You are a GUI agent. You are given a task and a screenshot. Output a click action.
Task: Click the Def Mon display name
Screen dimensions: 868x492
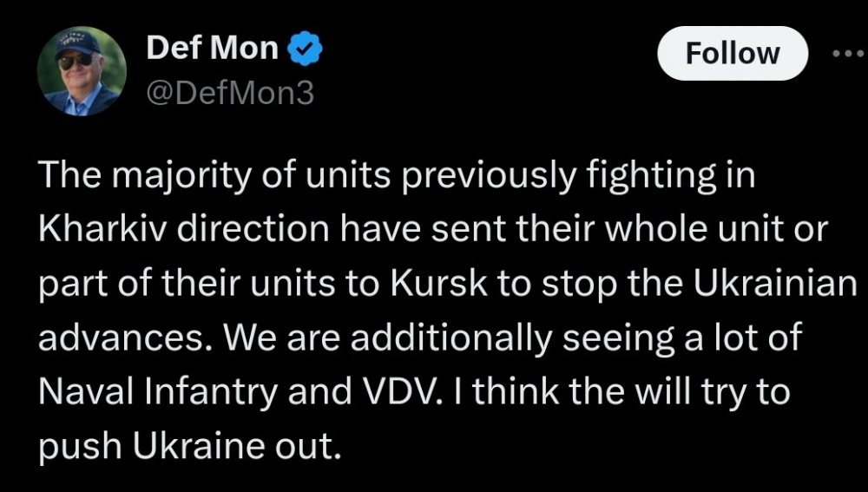[x=212, y=49]
